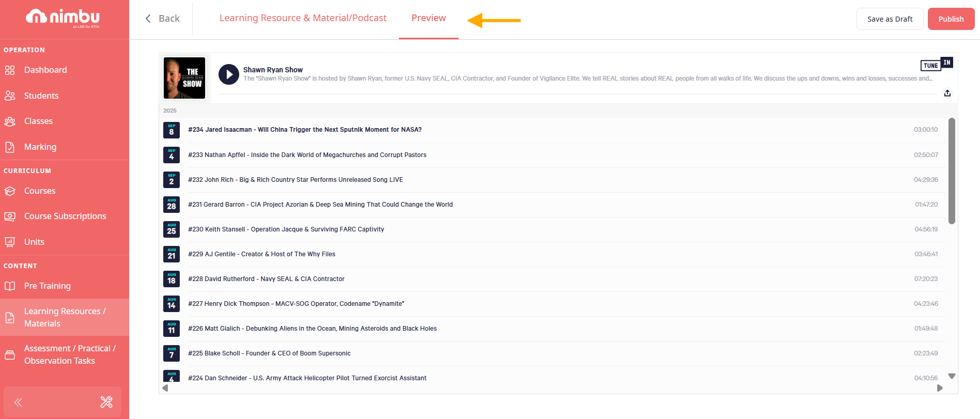Select episode #233 Nathan Apffel
980x419 pixels.
tap(307, 155)
